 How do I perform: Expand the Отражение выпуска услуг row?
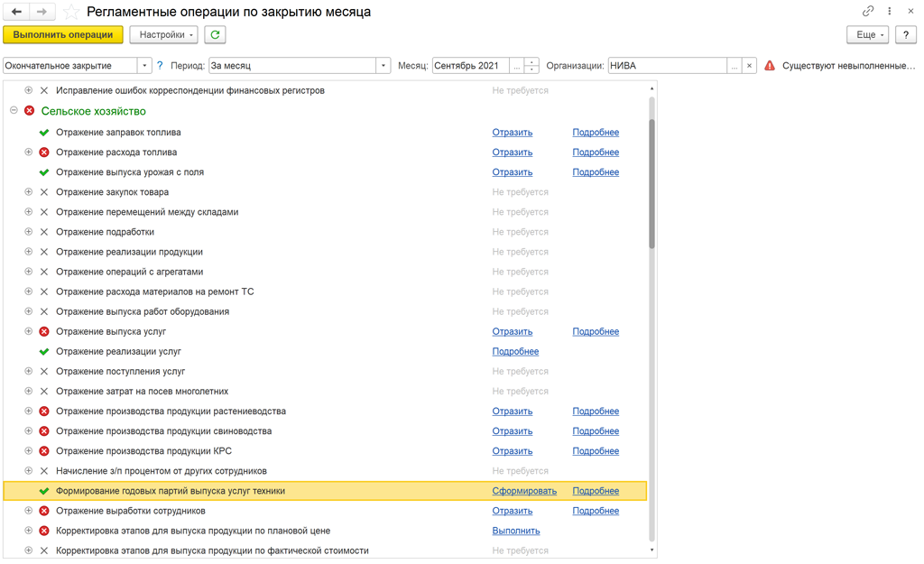pyautogui.click(x=29, y=331)
